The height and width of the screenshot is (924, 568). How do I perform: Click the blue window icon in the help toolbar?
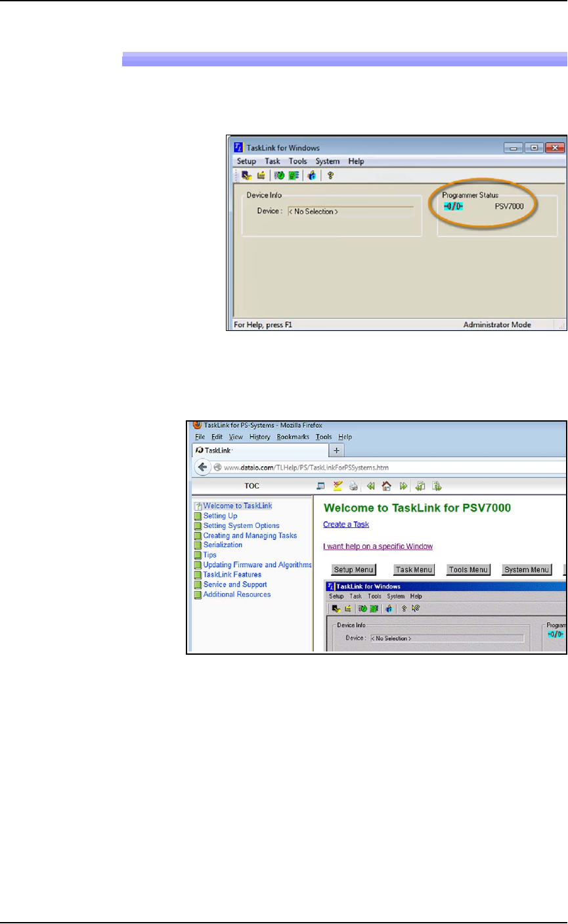point(321,487)
